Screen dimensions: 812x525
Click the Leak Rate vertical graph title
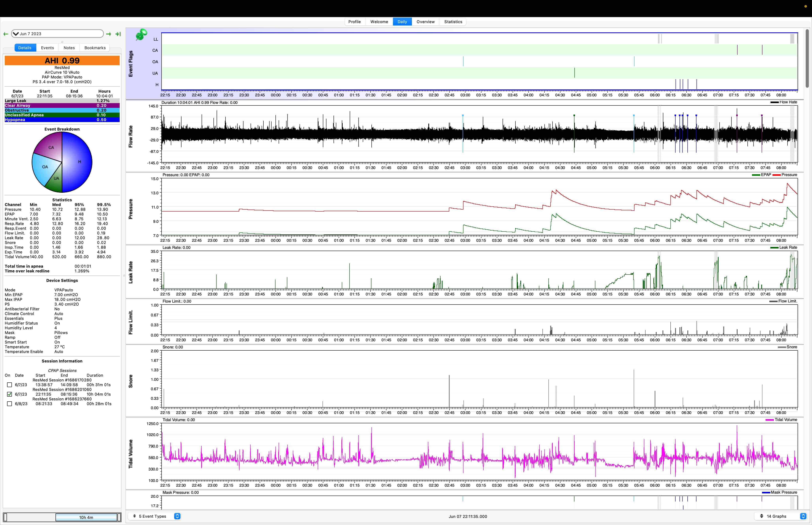click(x=131, y=272)
